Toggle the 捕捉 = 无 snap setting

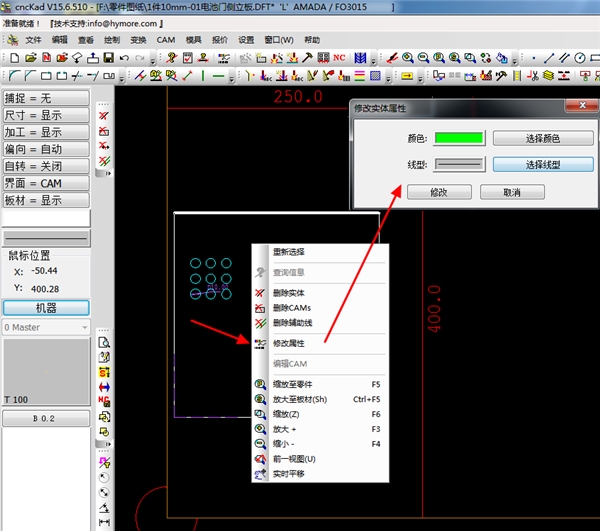point(46,98)
